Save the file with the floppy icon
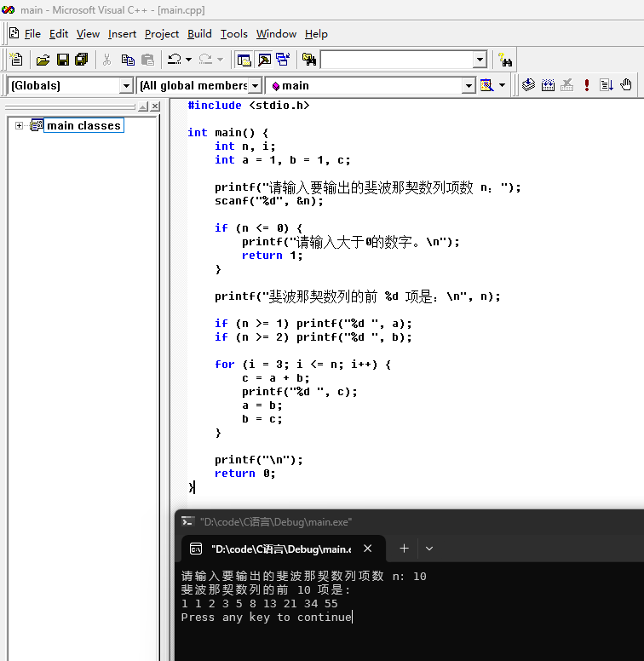Viewport: 644px width, 661px height. (63, 60)
